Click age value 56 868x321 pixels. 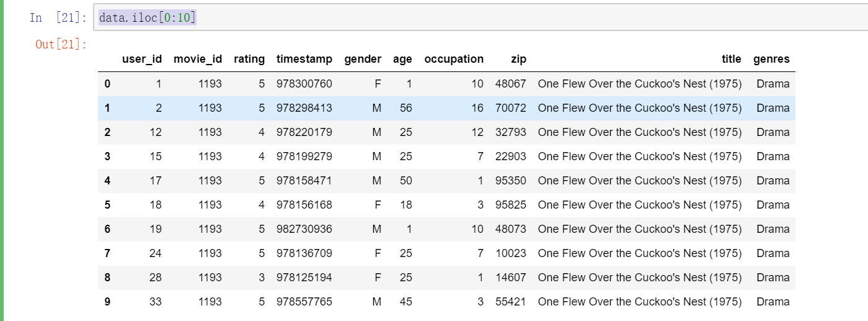point(406,108)
